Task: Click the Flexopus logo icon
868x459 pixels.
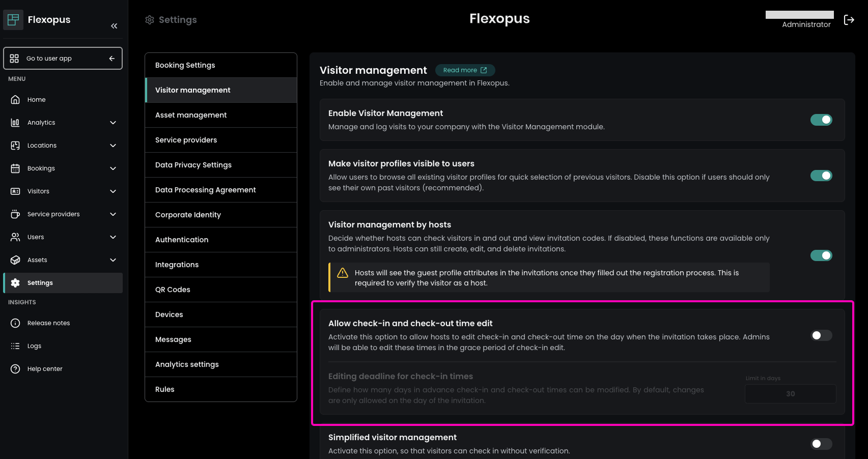Action: (13, 20)
